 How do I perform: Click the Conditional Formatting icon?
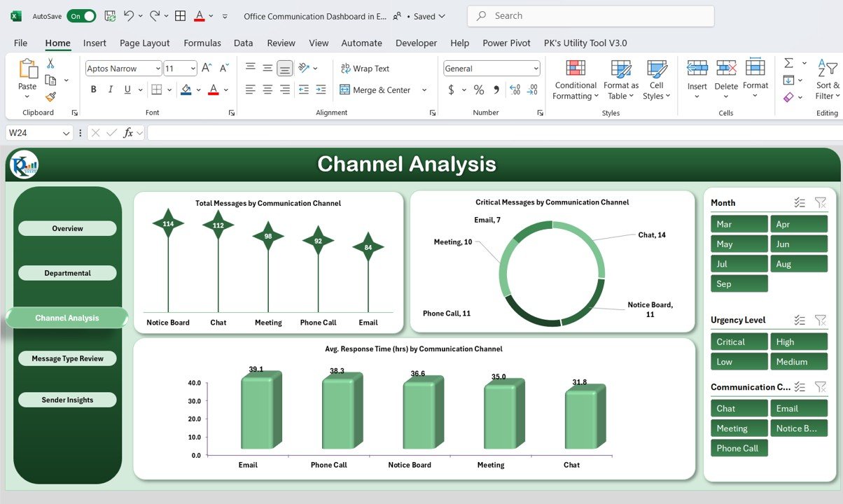pos(575,69)
